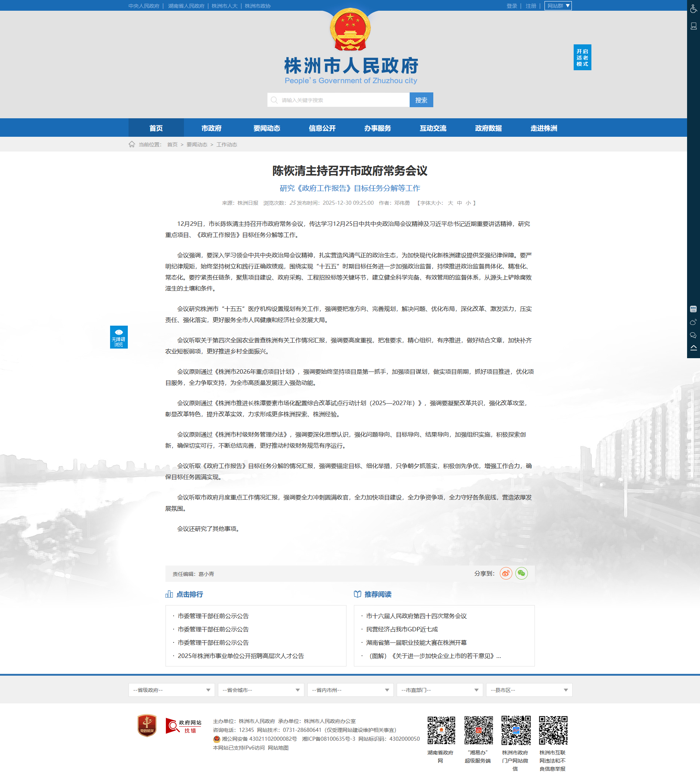Share article to WeChat via green icon
The width and height of the screenshot is (700, 784).
click(x=521, y=573)
